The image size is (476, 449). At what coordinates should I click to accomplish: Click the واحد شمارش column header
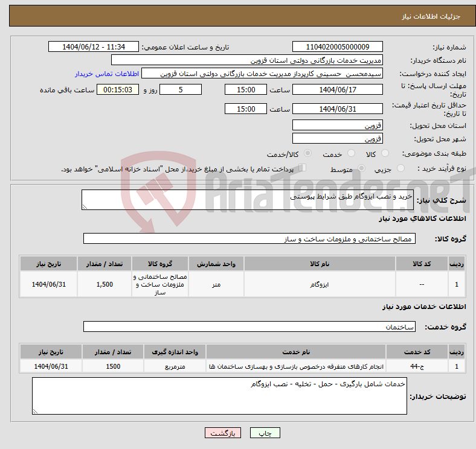coord(216,264)
